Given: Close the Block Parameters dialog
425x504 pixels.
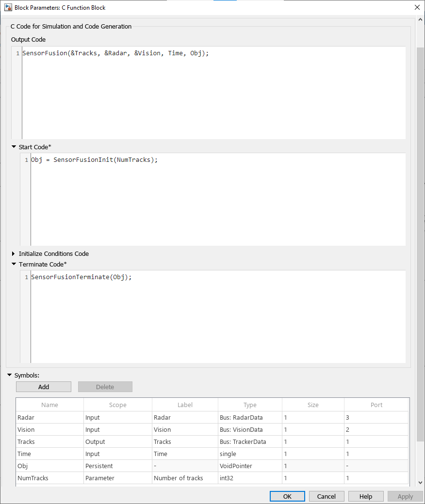Looking at the screenshot, I should pos(417,7).
